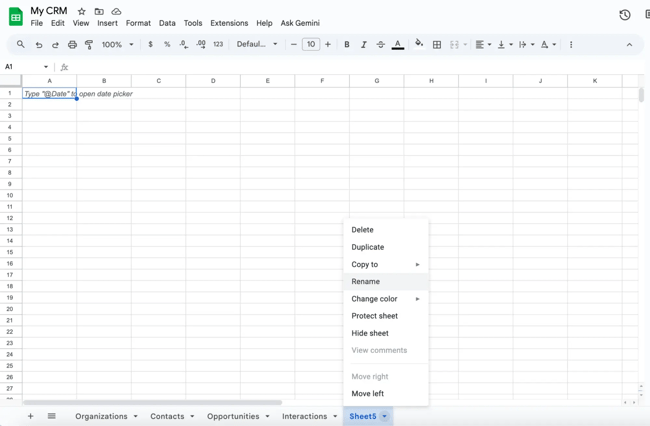Open the Vertical align dropdown

click(x=505, y=44)
